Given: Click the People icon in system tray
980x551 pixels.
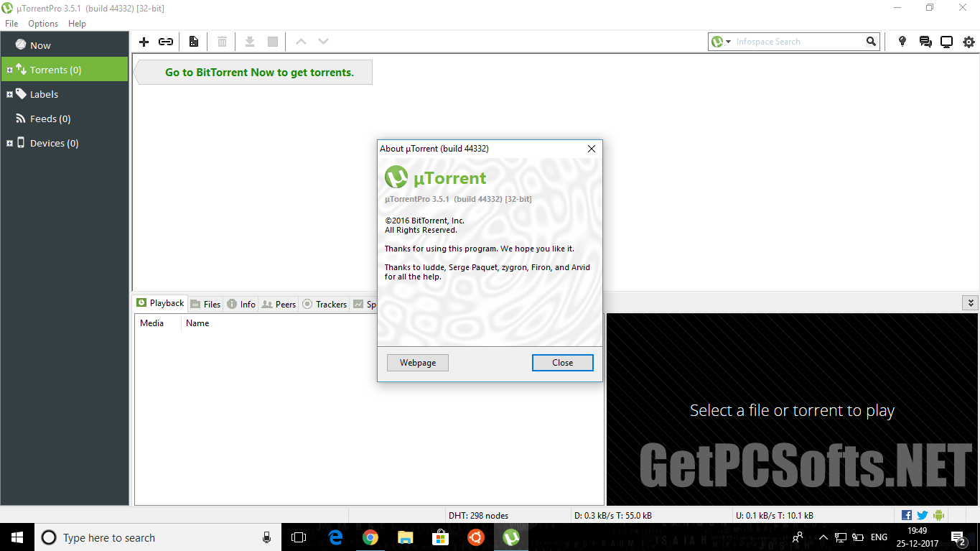Looking at the screenshot, I should pyautogui.click(x=798, y=537).
